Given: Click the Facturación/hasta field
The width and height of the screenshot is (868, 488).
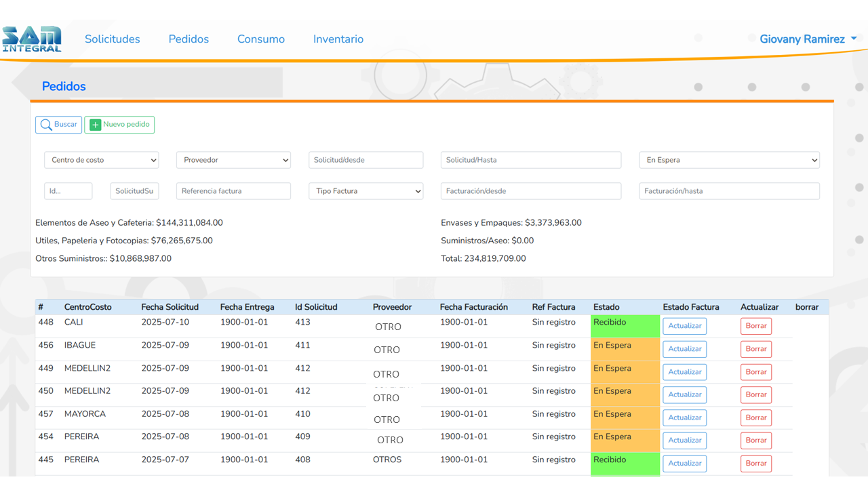Looking at the screenshot, I should tap(729, 191).
